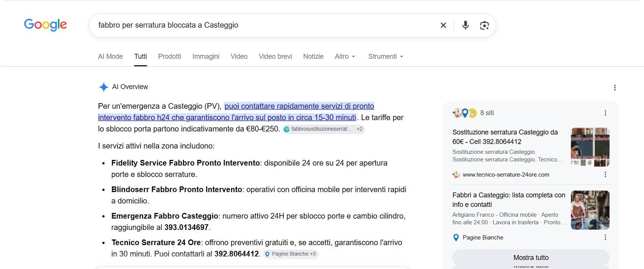Open the 8 siti panel three-dot menu
644x269 pixels.
(605, 113)
